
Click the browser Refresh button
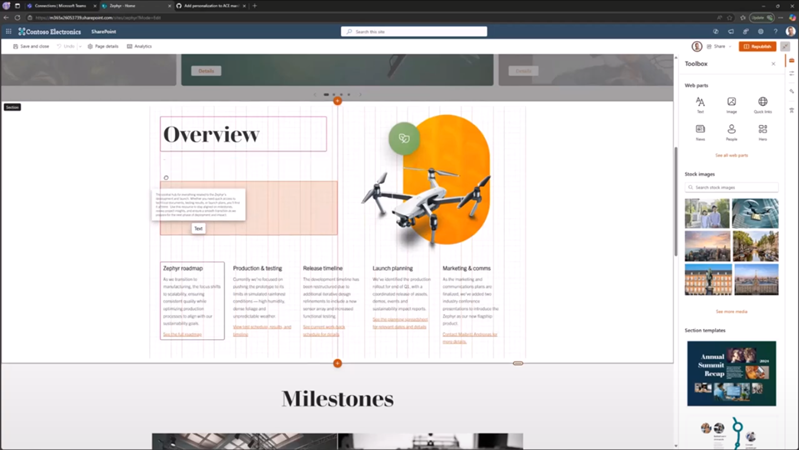click(x=17, y=17)
